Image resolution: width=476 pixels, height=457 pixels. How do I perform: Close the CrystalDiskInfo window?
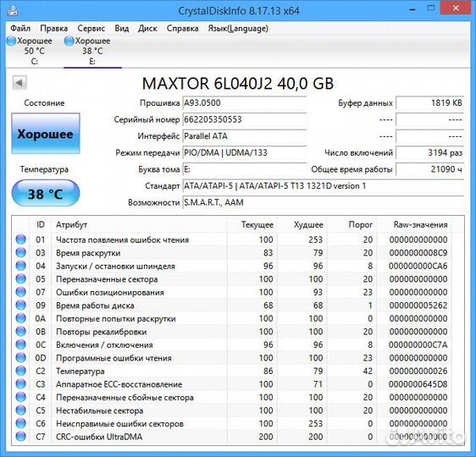click(x=456, y=8)
